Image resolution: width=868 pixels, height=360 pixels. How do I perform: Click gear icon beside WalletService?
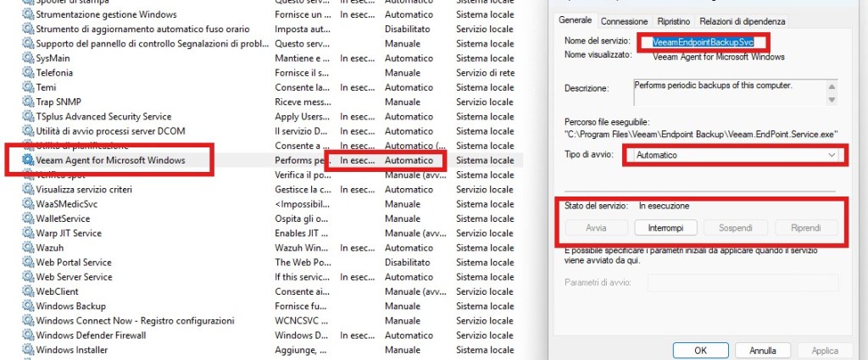(x=28, y=219)
